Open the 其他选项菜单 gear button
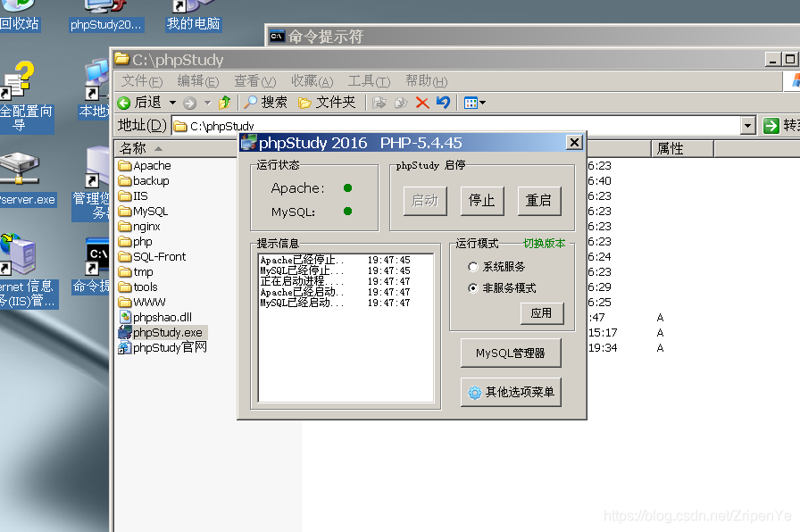 coord(511,392)
